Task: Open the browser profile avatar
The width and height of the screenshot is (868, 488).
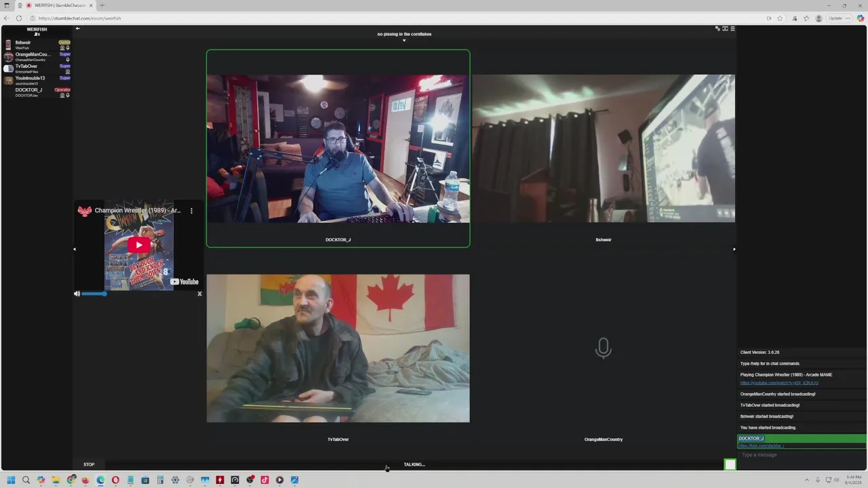Action: pyautogui.click(x=819, y=18)
